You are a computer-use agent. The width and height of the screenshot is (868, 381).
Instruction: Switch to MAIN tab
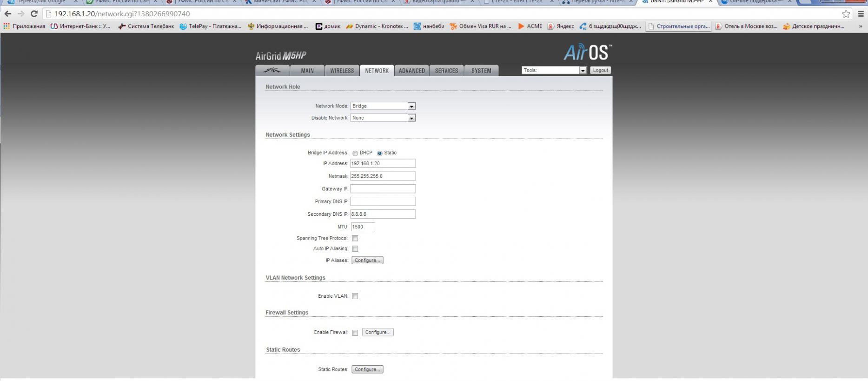click(x=307, y=71)
